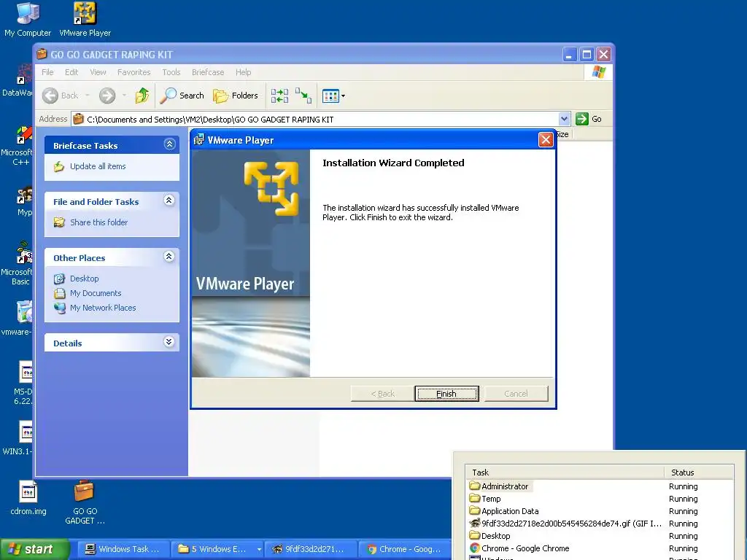Click into the Explorer address path field

coord(314,119)
